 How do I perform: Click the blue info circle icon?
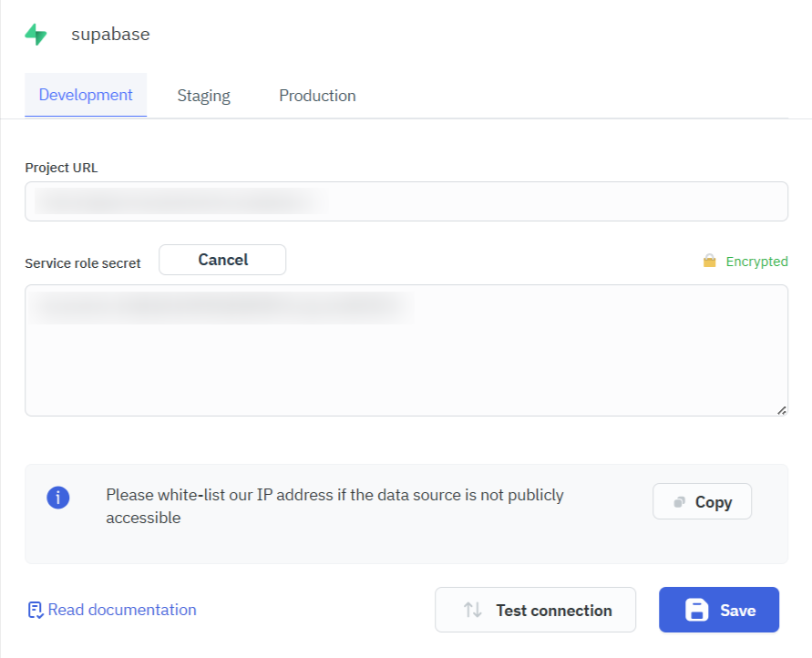coord(57,498)
